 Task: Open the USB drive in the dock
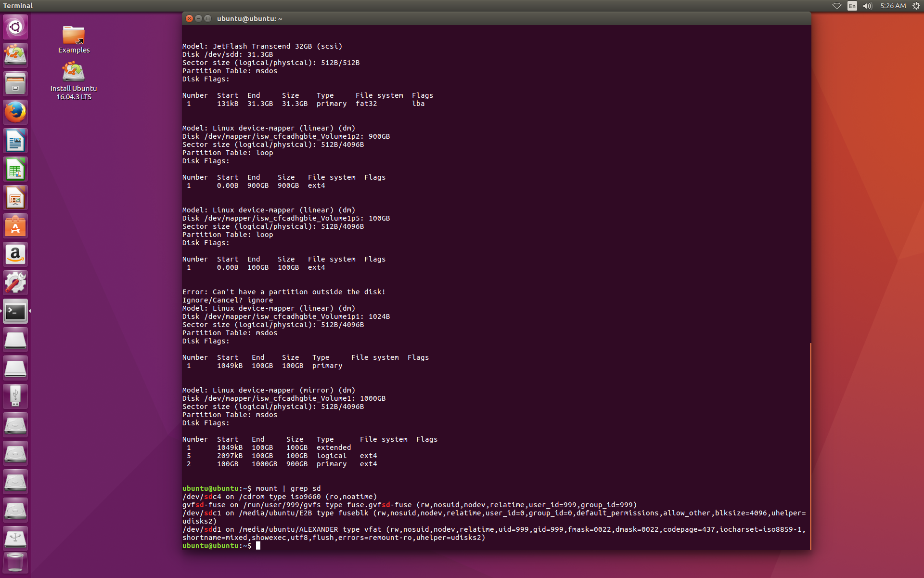tap(15, 396)
